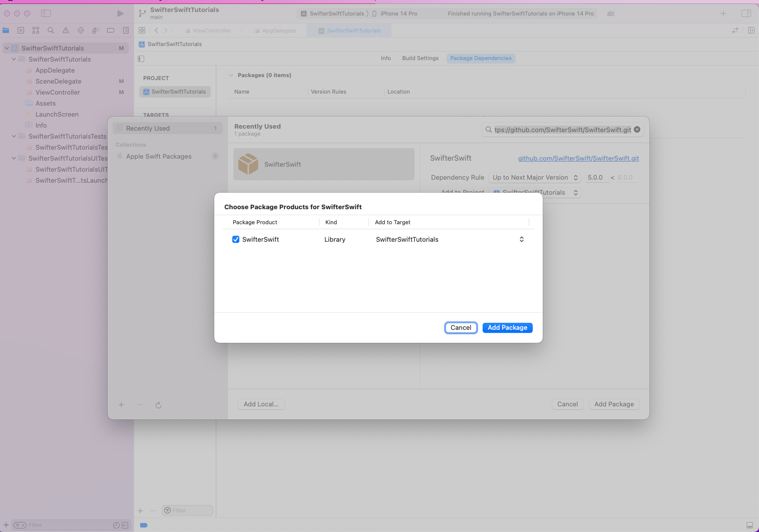
Task: Open the github.com/SwifterSwift/SwifterSwift.git link
Action: [x=578, y=159]
